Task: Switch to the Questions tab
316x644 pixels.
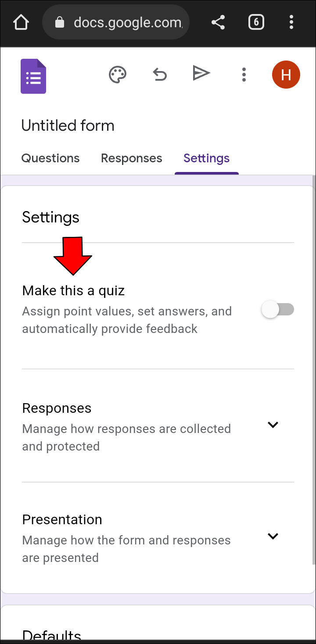Action: pyautogui.click(x=50, y=158)
